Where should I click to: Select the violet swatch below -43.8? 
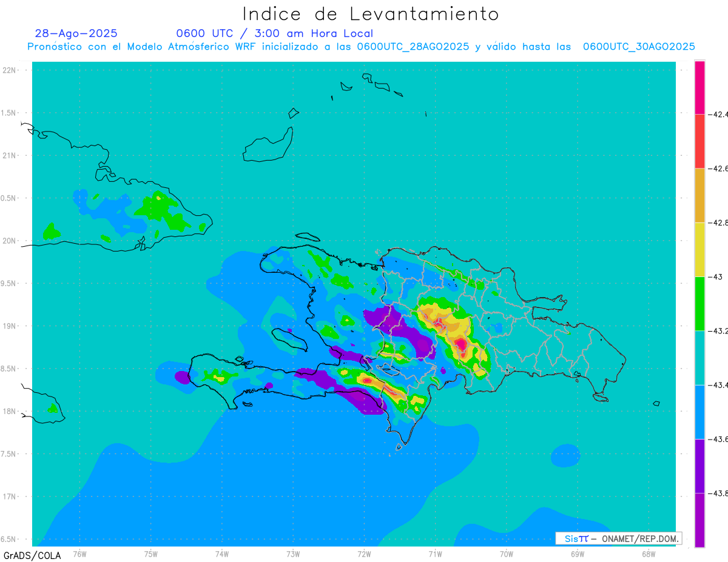point(699,520)
